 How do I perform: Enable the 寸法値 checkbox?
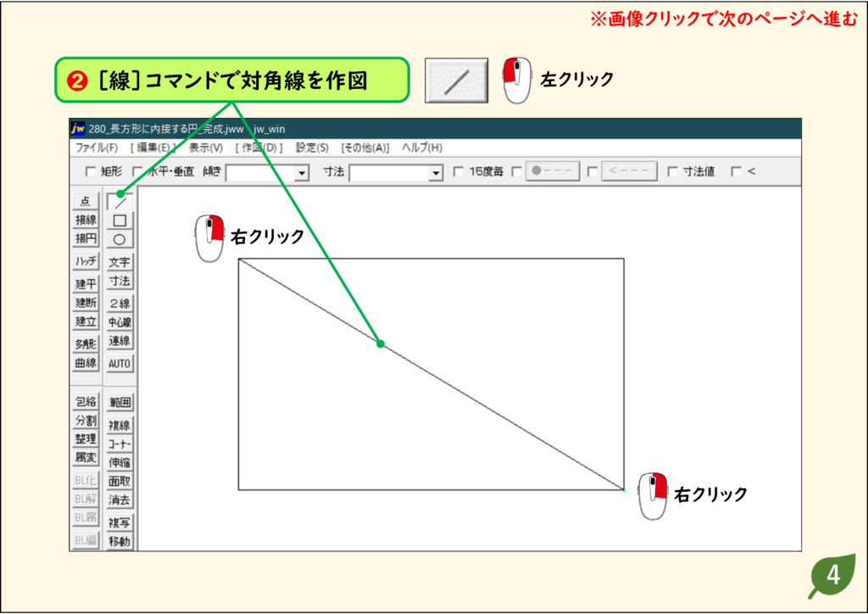672,171
